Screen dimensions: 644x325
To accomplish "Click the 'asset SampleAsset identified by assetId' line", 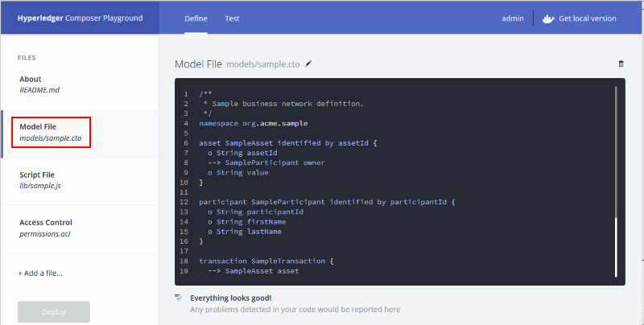I will (x=288, y=143).
